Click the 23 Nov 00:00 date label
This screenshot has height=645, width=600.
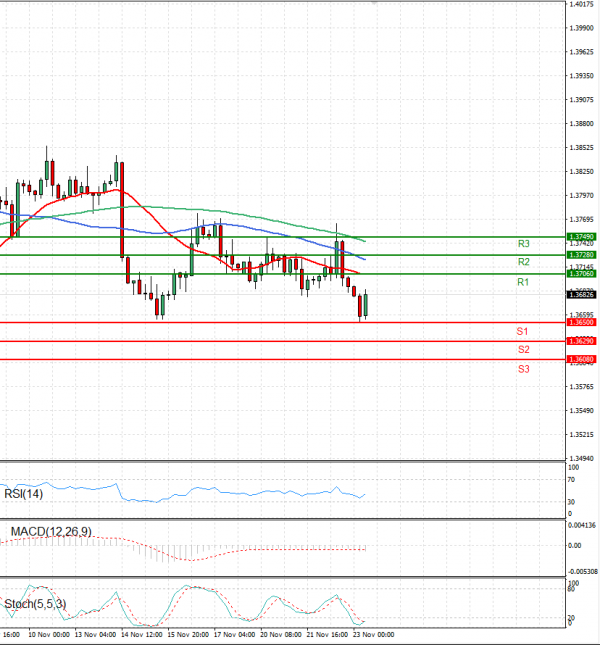point(373,635)
